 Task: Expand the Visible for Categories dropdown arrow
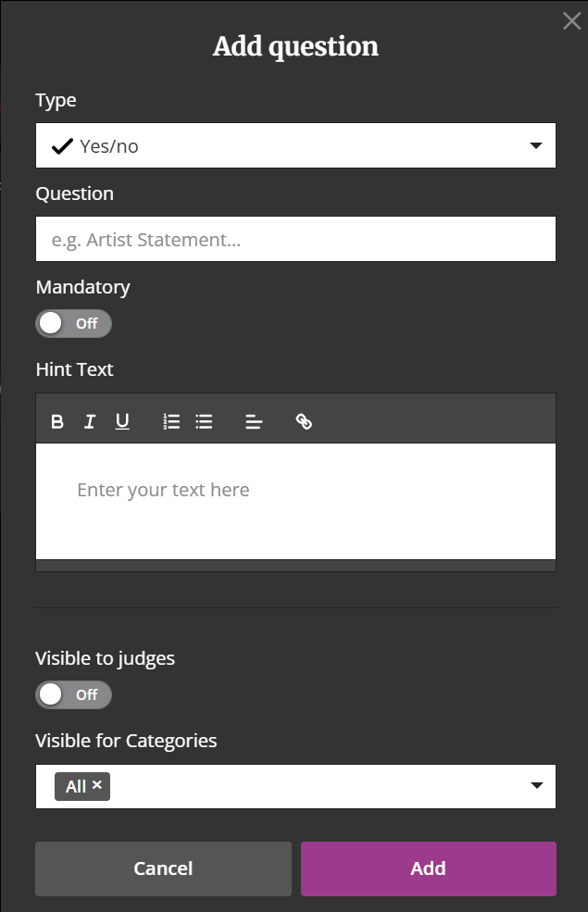pos(537,786)
